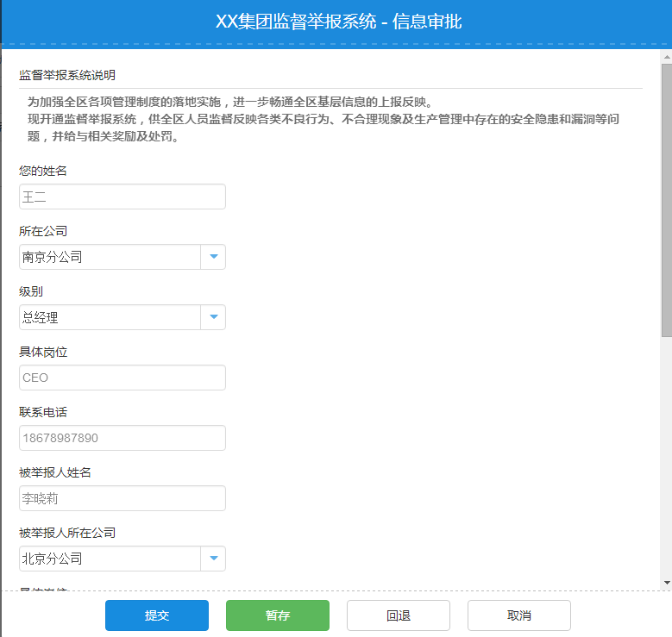Click the 被举报人所在公司 field label
Viewport: 672px width, 637px height.
[x=67, y=533]
